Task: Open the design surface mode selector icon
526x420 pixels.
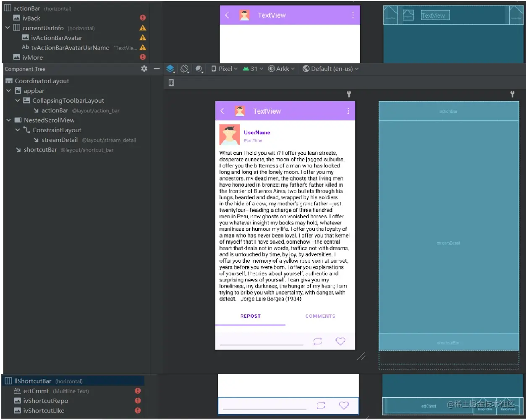Action: click(170, 68)
